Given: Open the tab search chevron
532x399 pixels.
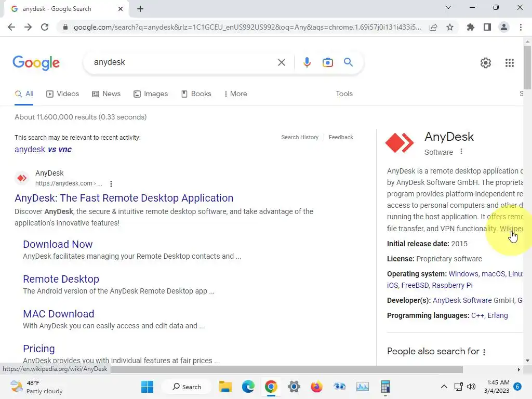Looking at the screenshot, I should [448, 7].
